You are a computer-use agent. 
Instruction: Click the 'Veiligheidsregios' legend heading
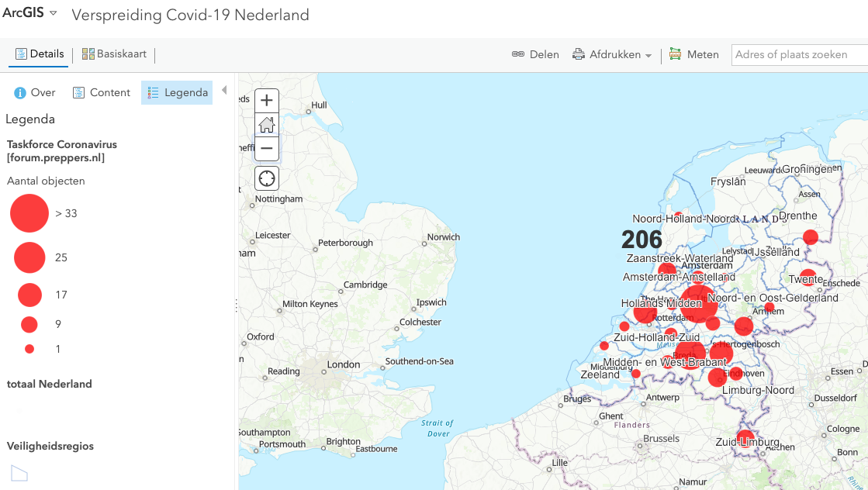pyautogui.click(x=50, y=447)
